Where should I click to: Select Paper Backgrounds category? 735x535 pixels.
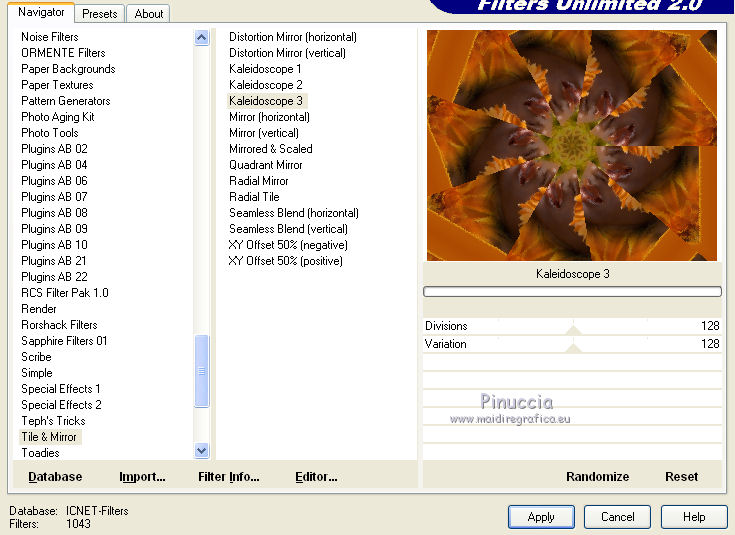pos(68,69)
